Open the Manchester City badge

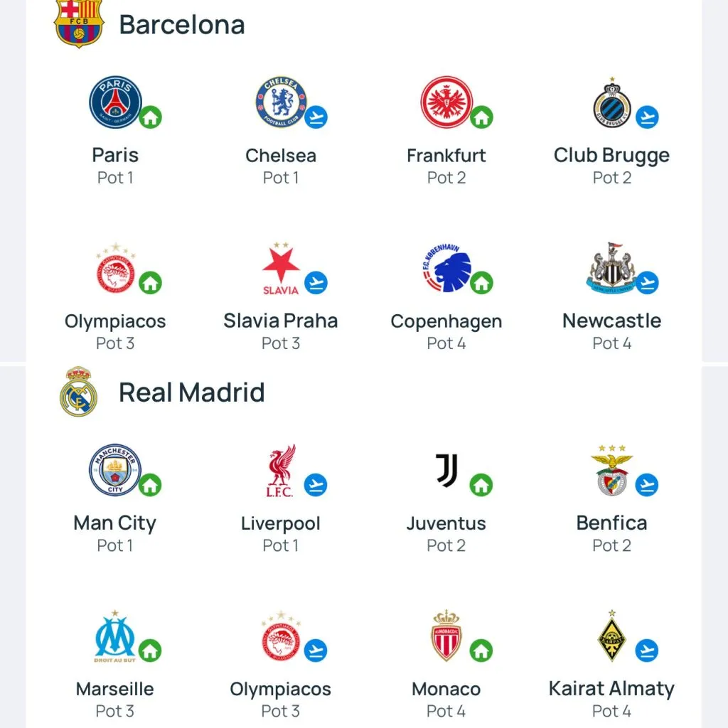pos(115,470)
